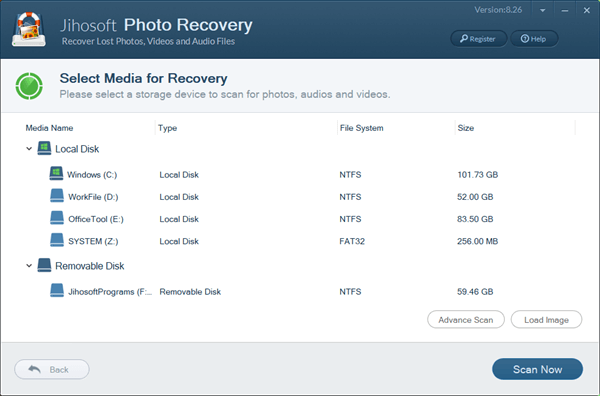The height and width of the screenshot is (396, 600).
Task: Go Back to the previous step
Action: tap(52, 369)
